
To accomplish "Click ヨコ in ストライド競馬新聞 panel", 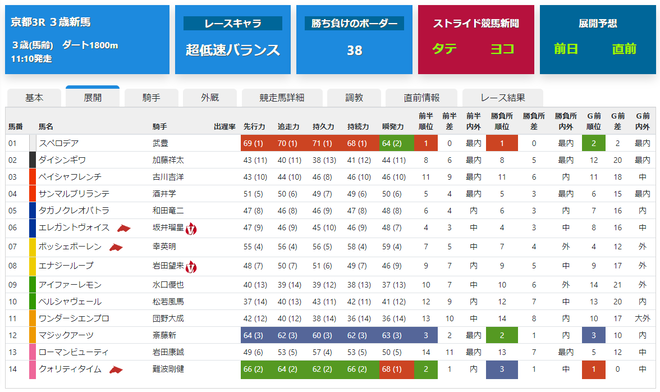I will coord(503,49).
